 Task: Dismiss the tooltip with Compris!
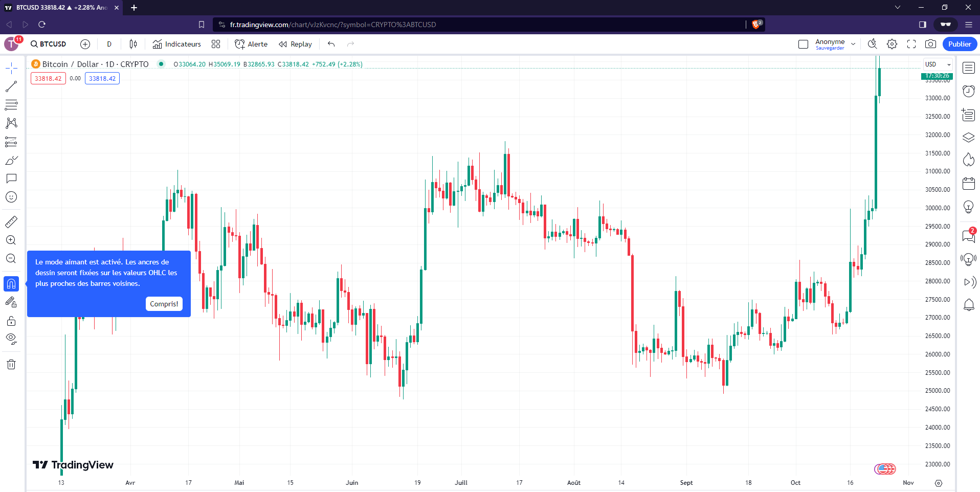tap(164, 304)
